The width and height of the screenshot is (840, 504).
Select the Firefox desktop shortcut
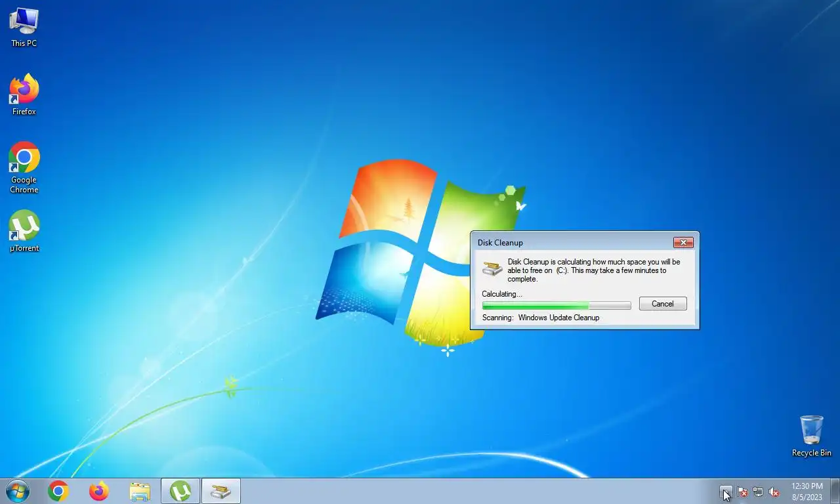pyautogui.click(x=24, y=95)
